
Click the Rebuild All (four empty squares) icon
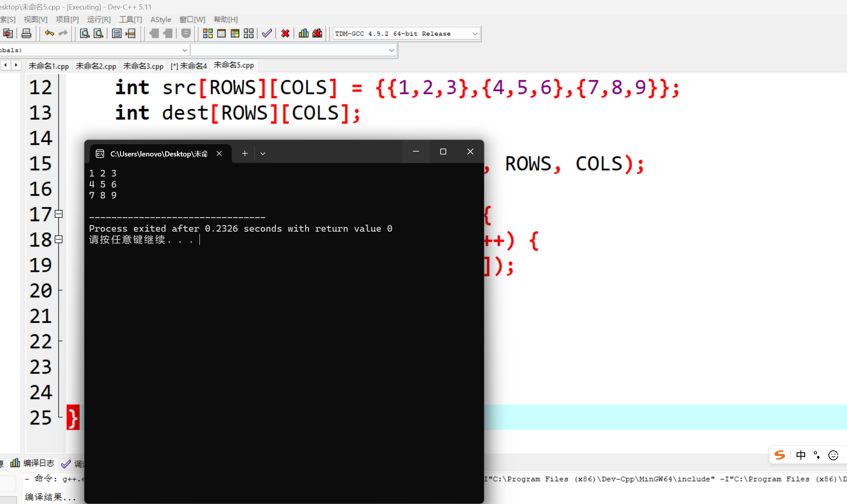[x=249, y=33]
